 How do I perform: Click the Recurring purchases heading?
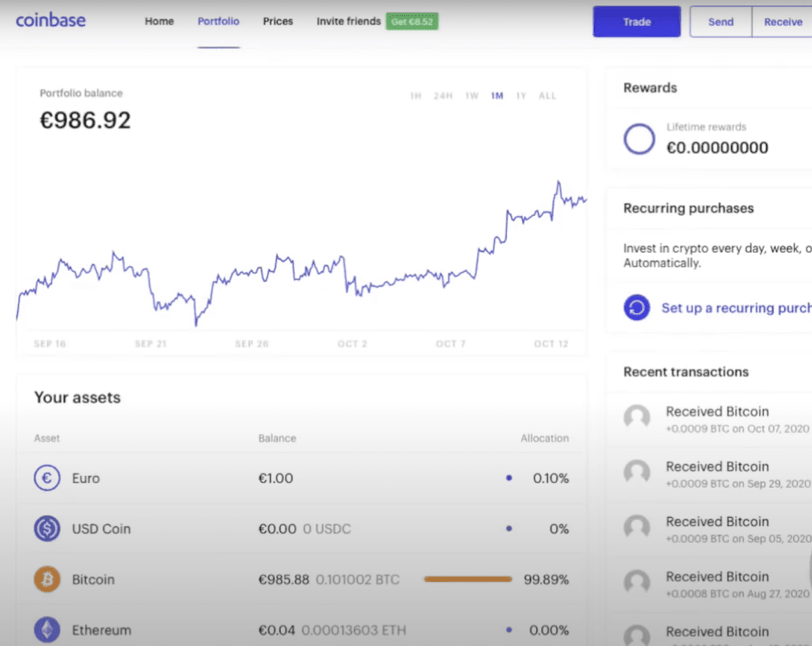coord(688,208)
